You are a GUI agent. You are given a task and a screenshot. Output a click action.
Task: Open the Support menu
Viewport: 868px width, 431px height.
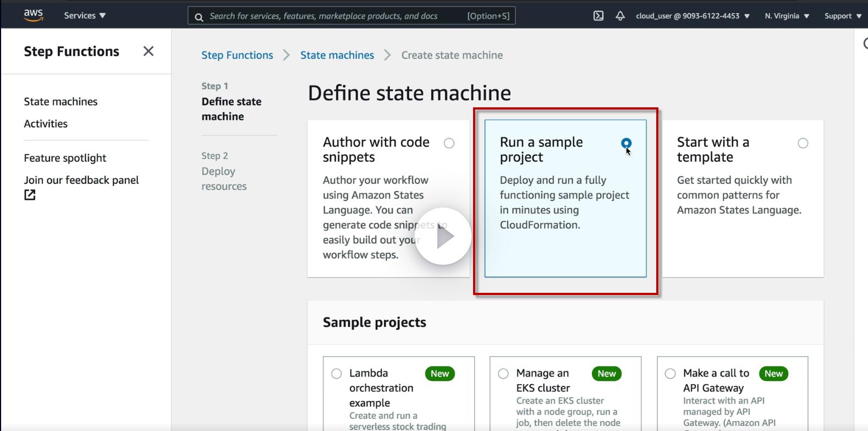tap(843, 16)
